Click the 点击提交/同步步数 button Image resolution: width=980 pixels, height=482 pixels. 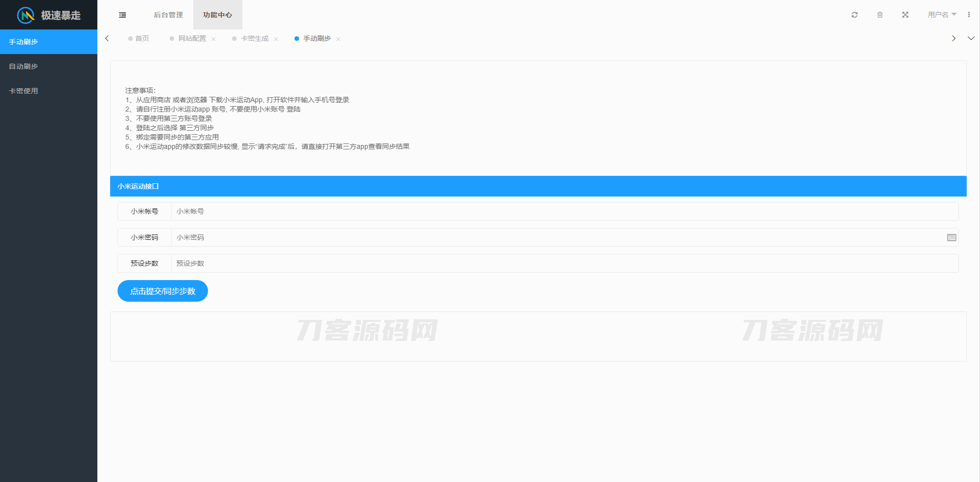162,291
